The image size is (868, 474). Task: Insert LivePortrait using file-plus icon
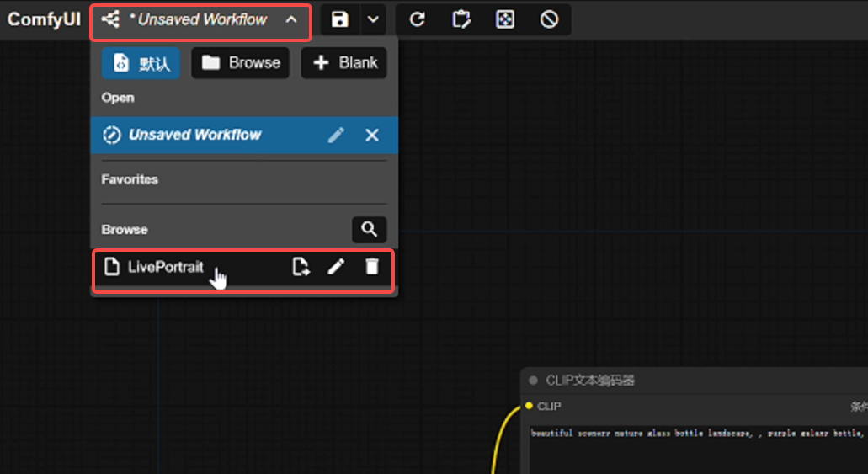[x=301, y=268]
